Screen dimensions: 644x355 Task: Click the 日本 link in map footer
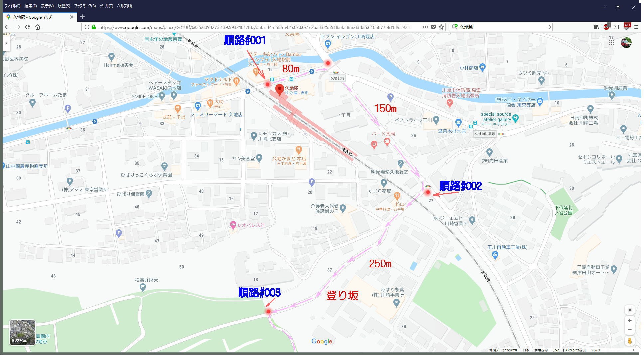point(526,350)
